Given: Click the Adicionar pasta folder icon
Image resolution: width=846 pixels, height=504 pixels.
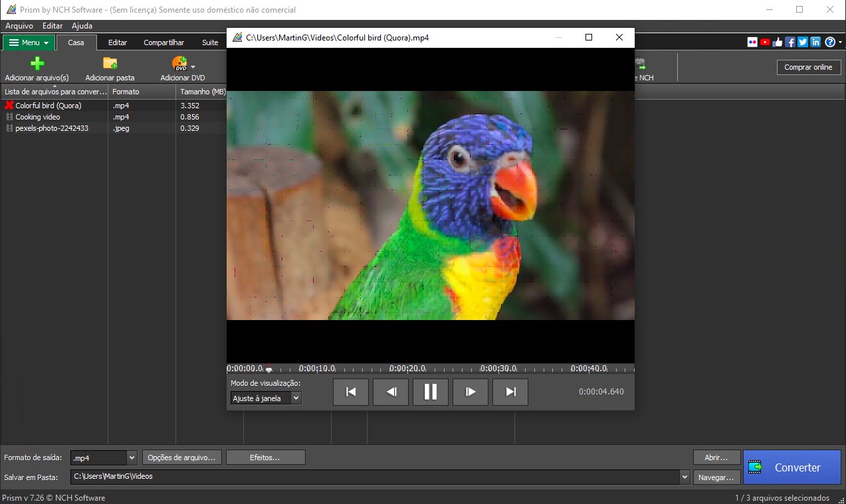Looking at the screenshot, I should click(110, 63).
